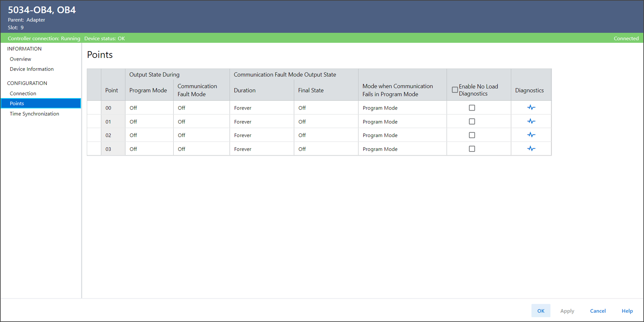Switch to Connection configuration page
Image resolution: width=644 pixels, height=322 pixels.
(23, 93)
